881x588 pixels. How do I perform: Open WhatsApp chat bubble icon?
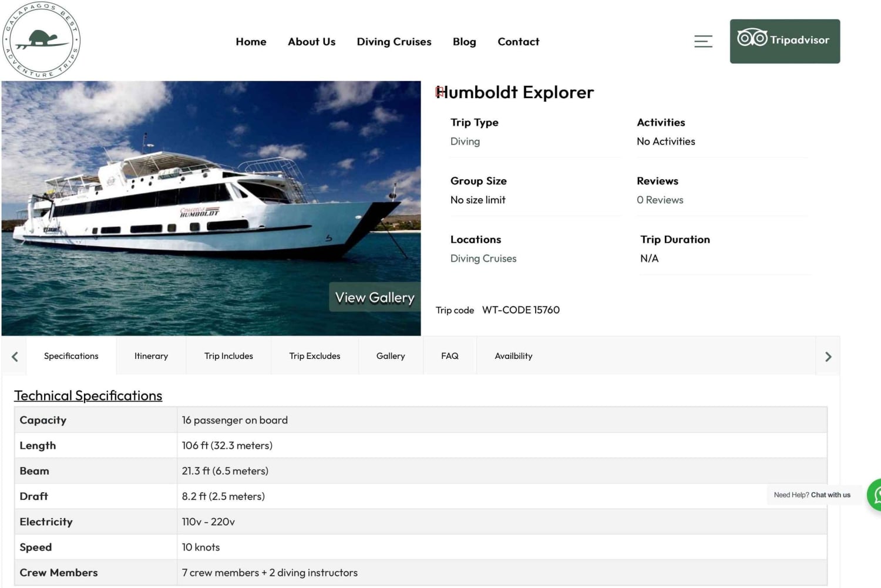tap(874, 495)
